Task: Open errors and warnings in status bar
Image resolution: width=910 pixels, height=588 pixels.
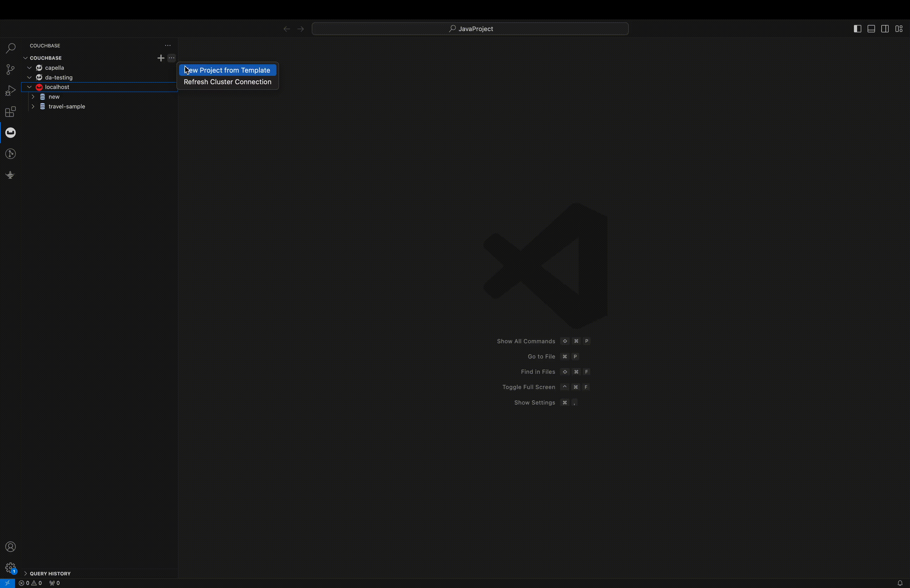Action: point(30,583)
